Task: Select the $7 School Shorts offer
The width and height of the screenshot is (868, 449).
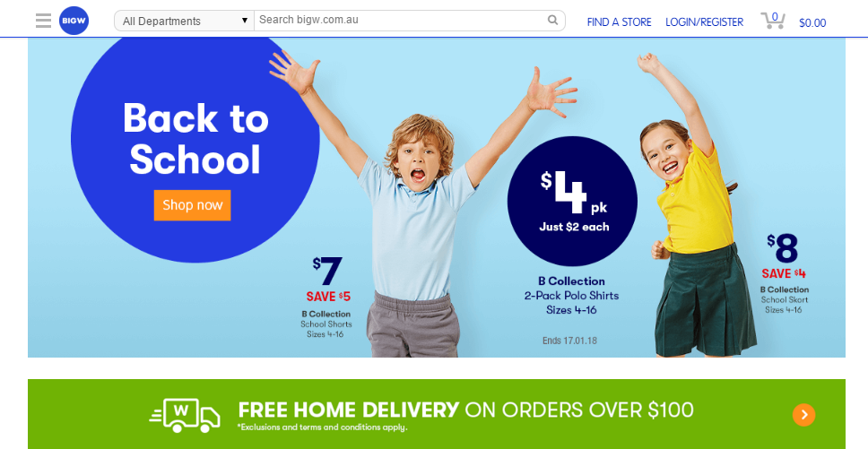Action: click(x=326, y=297)
